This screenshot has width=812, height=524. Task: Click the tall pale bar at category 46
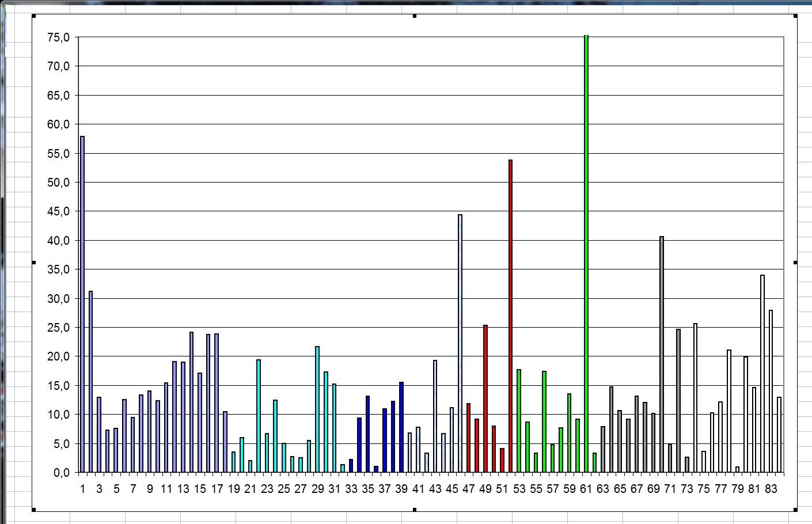click(x=460, y=343)
